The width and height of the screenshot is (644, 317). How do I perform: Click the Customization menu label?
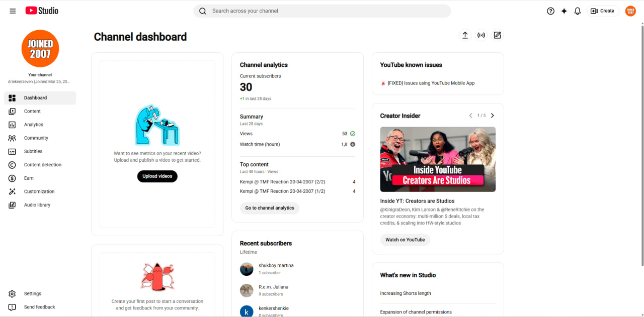point(39,192)
